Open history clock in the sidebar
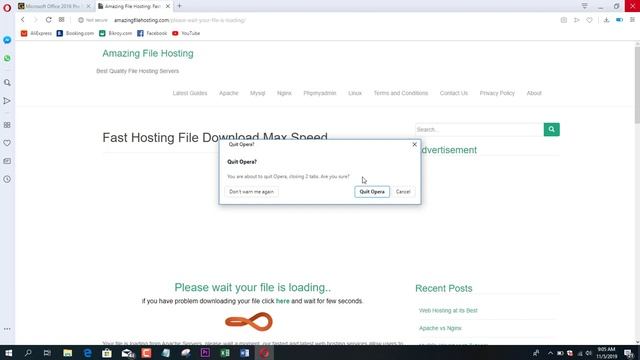The image size is (640, 360). (x=7, y=179)
